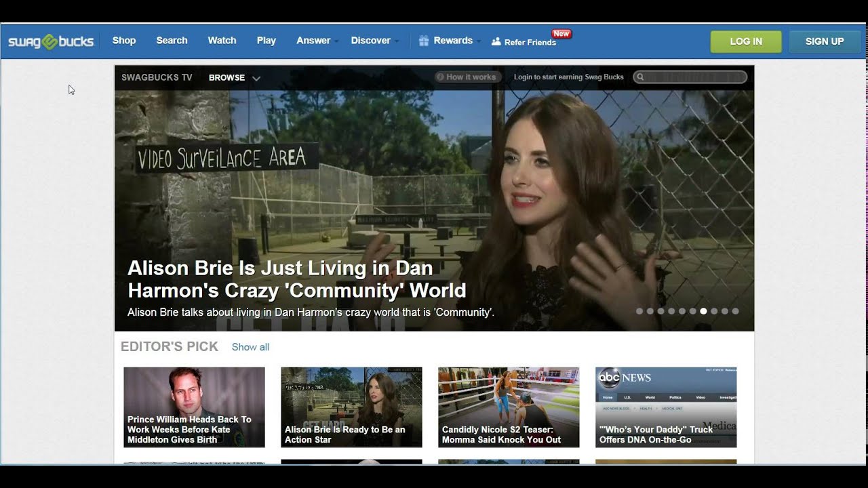Open the Search menu item
Screen dimensions: 868x488
tap(172, 41)
